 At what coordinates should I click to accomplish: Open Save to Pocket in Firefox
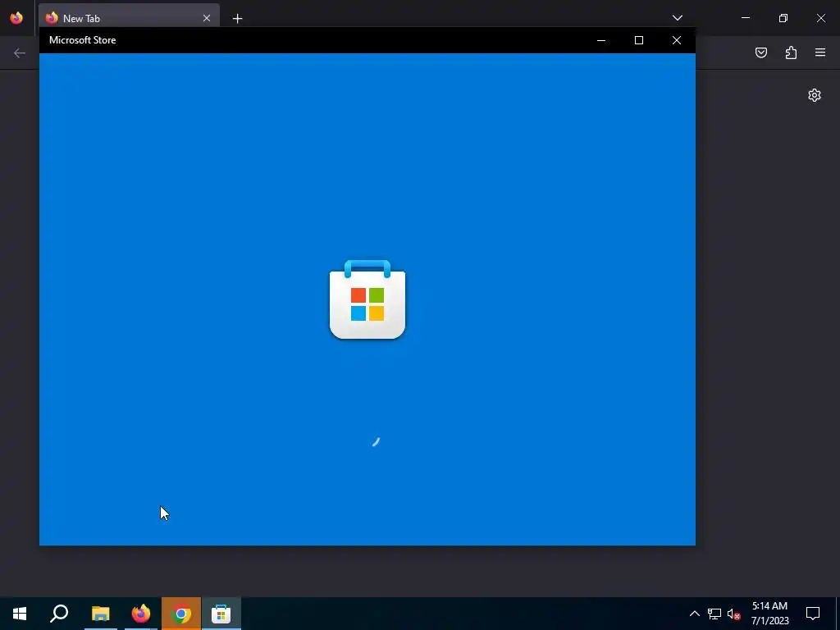click(760, 52)
